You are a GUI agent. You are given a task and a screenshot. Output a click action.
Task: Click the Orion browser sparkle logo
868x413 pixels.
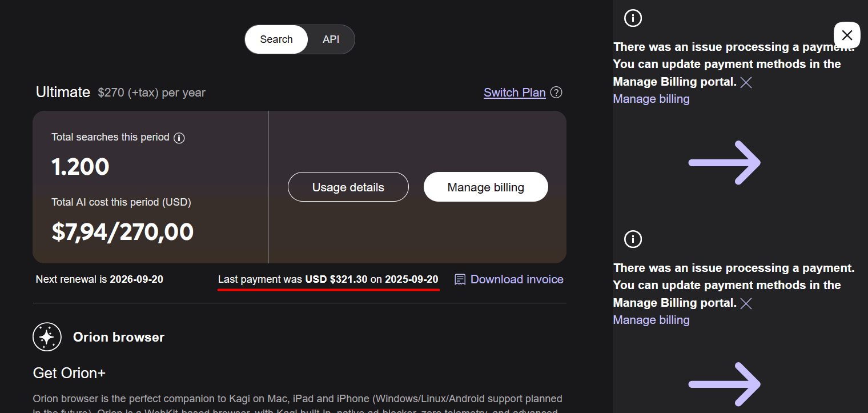point(47,337)
